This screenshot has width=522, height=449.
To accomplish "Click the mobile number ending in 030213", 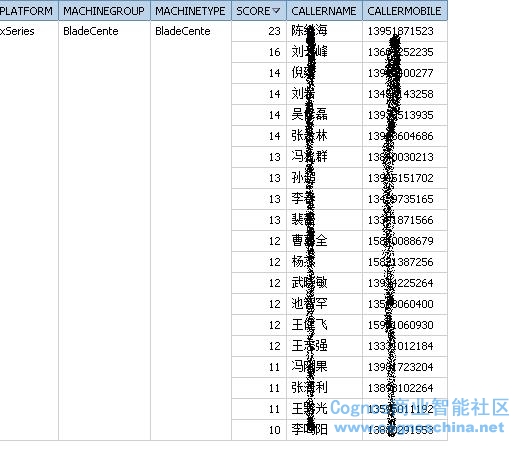I will tap(400, 157).
